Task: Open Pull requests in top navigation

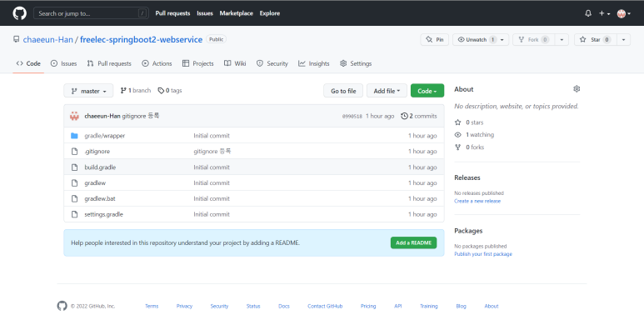Action: click(172, 13)
